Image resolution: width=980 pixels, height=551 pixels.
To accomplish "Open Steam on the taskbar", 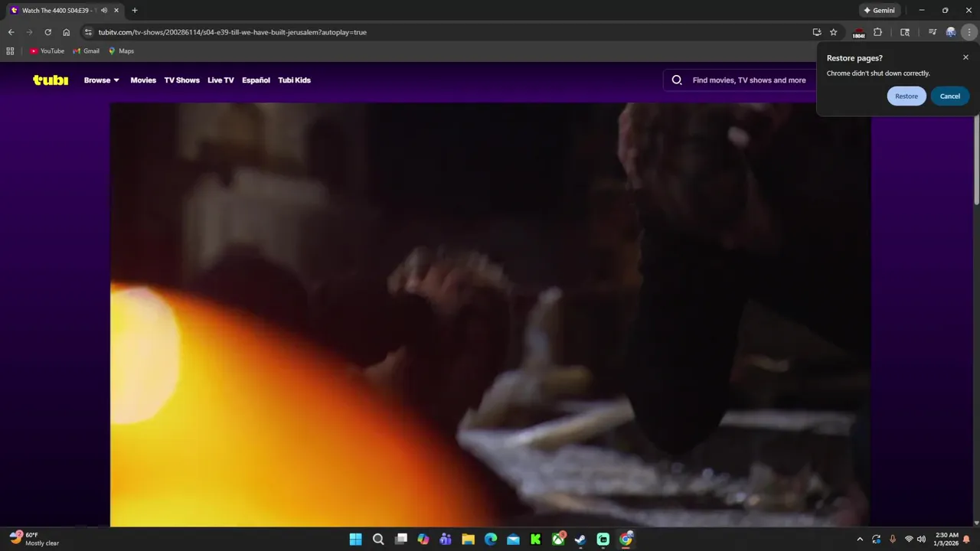I will pyautogui.click(x=580, y=539).
